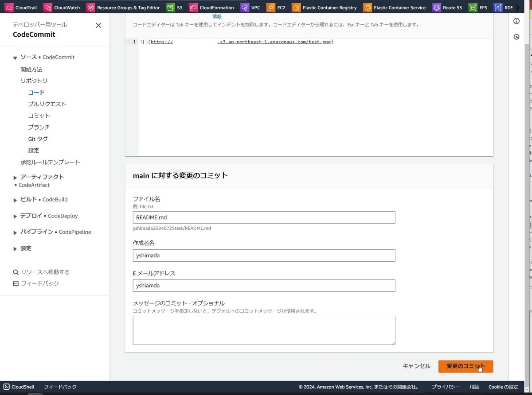Click the フィードバック link in footer
This screenshot has height=395, width=532.
[60, 387]
